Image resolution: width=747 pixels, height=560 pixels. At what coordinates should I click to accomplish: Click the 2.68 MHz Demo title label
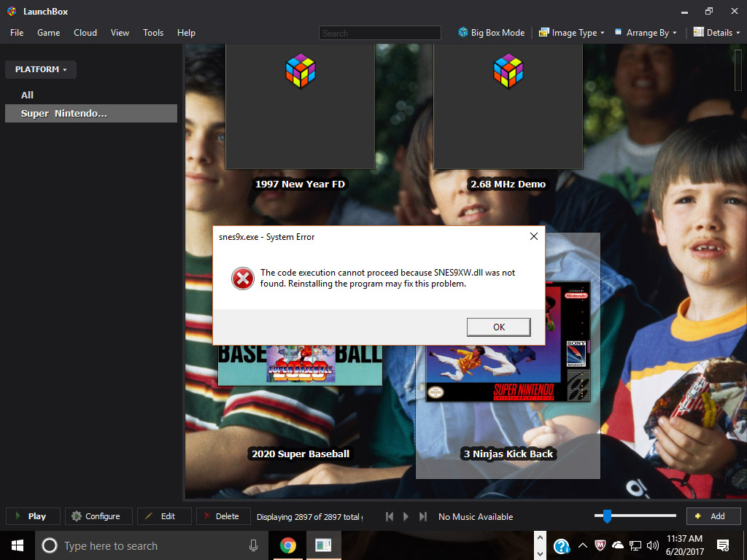pos(508,184)
